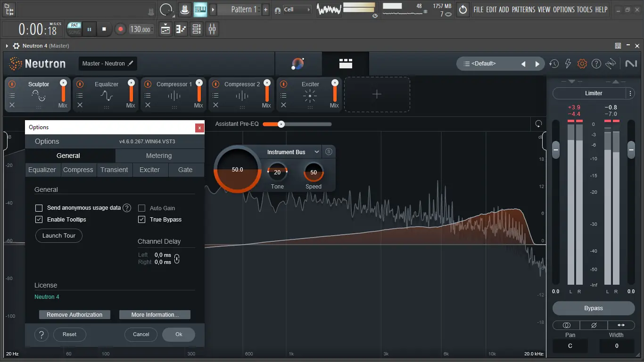Screen dimensions: 644x362
Task: Bypass the Sculptor module power button
Action: pyautogui.click(x=12, y=84)
